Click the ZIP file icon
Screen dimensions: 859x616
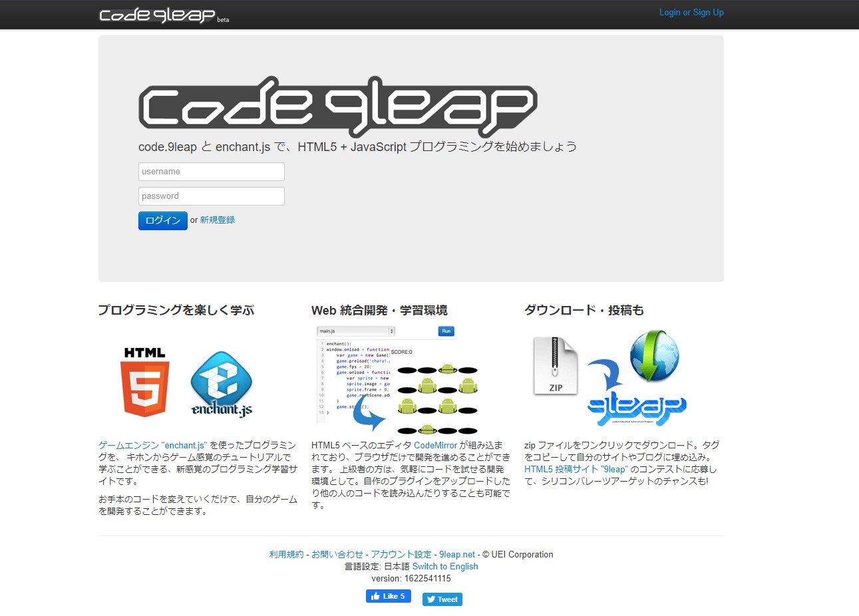(556, 366)
